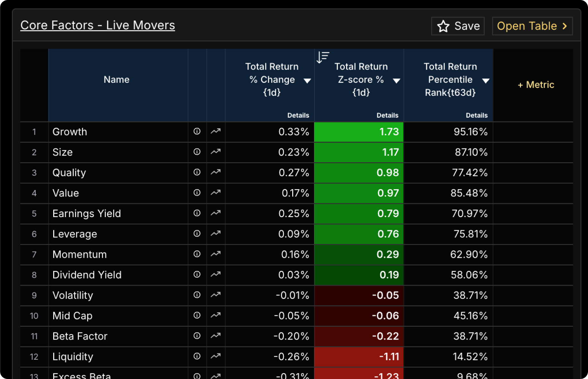Click Details under Total Return % Change

[298, 115]
